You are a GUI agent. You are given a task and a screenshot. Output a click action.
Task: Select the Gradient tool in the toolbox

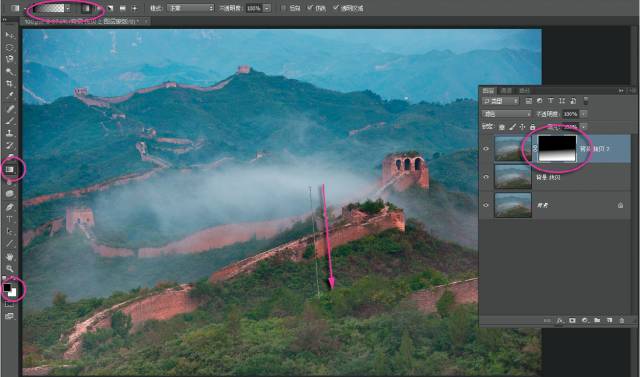point(10,169)
